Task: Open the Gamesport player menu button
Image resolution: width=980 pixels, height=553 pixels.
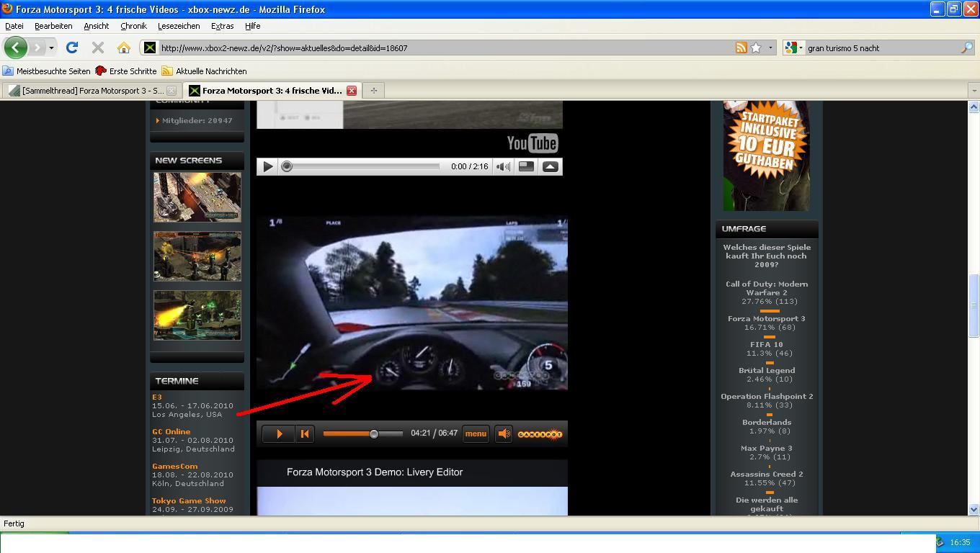Action: [x=476, y=433]
